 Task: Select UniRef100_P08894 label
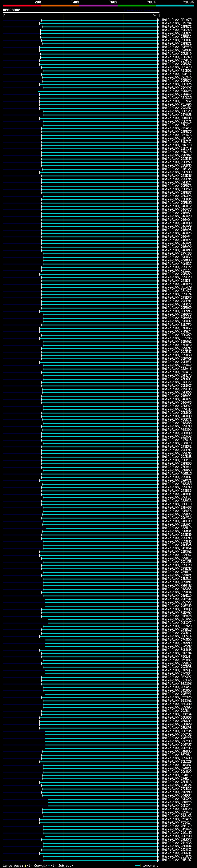pyautogui.click(x=176, y=846)
